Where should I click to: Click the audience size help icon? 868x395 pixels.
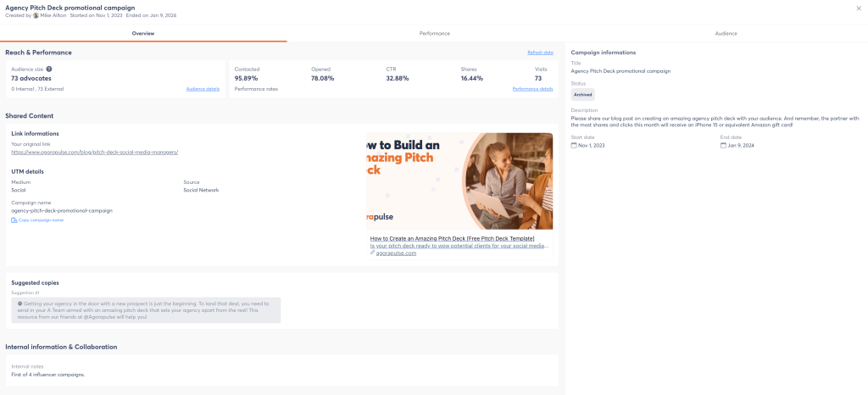point(49,70)
